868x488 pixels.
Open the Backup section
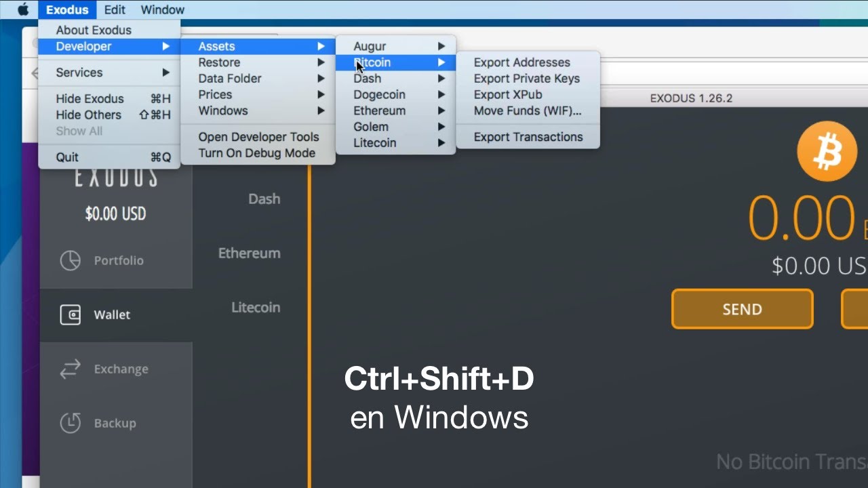[x=116, y=423]
